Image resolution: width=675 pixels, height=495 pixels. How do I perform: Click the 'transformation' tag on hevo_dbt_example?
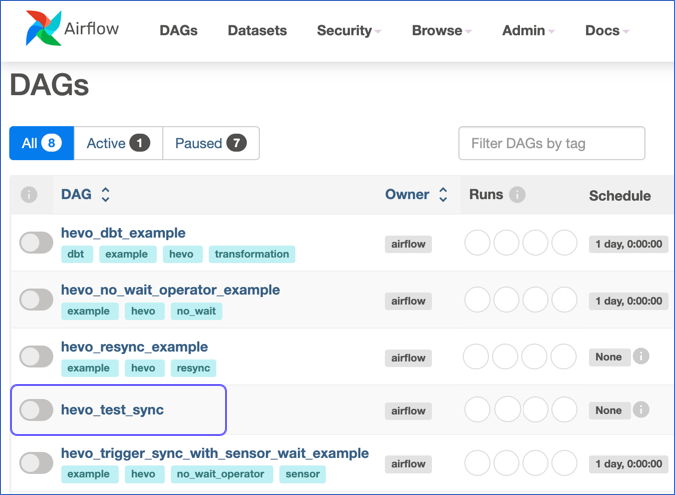[252, 254]
